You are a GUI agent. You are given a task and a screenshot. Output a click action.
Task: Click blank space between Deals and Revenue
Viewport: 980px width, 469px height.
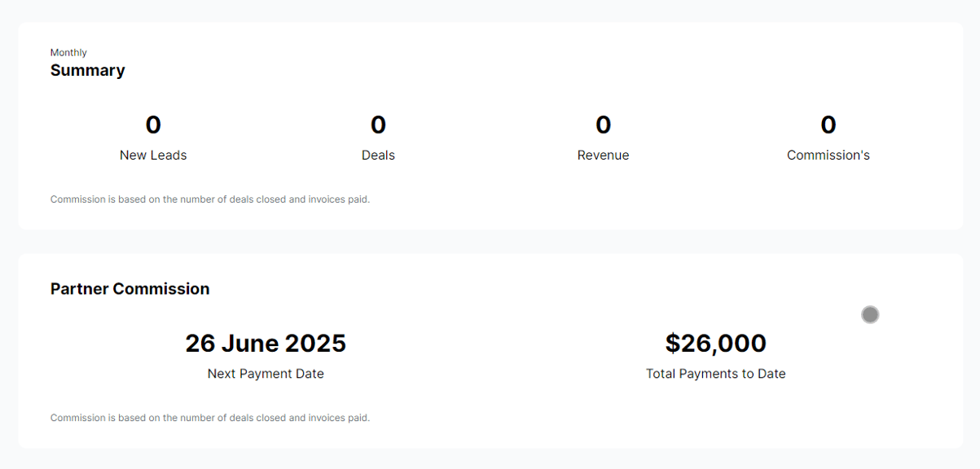(x=490, y=138)
